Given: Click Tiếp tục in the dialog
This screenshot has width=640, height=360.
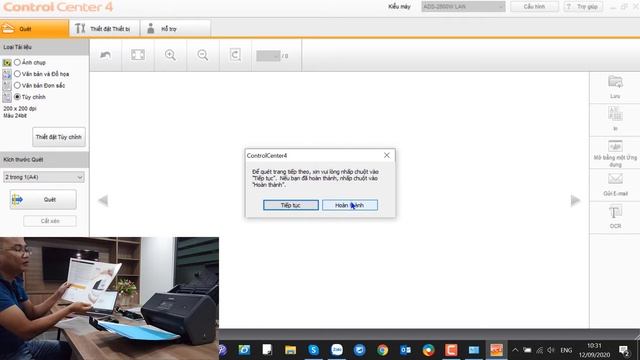Looking at the screenshot, I should pos(291,205).
